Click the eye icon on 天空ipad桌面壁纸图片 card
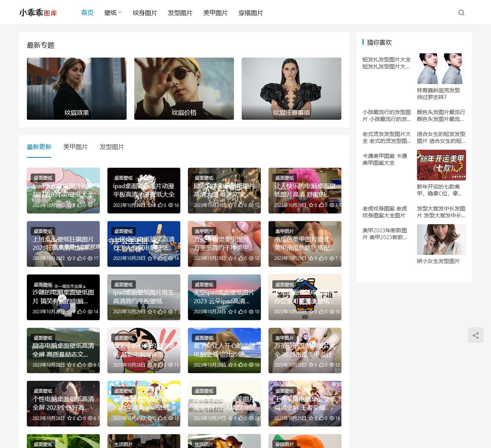Screen dimensions: 491x448 tap(251, 312)
